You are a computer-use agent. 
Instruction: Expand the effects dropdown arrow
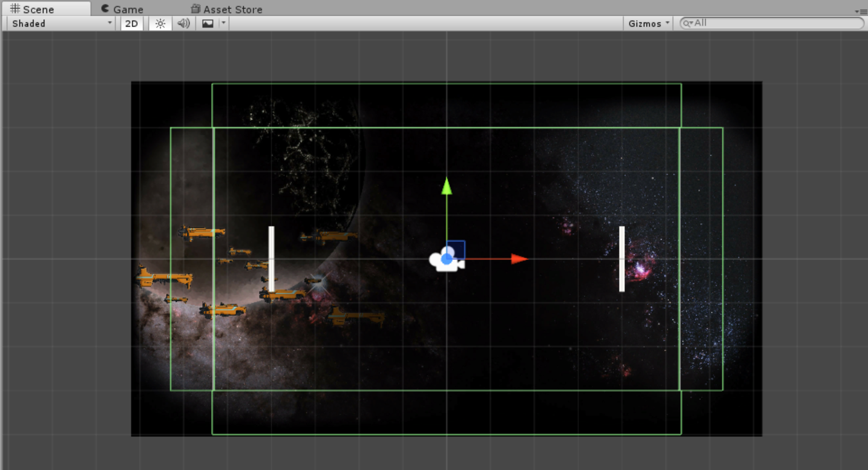point(223,23)
